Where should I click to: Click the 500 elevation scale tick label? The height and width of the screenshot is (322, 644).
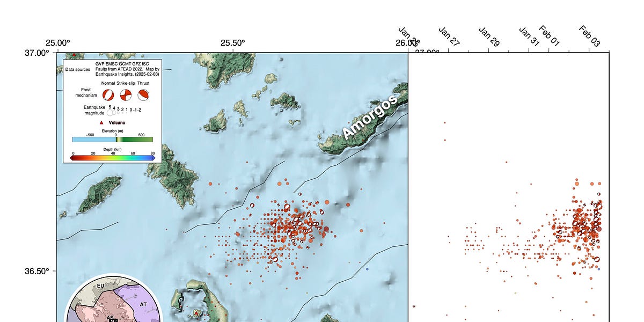point(141,135)
